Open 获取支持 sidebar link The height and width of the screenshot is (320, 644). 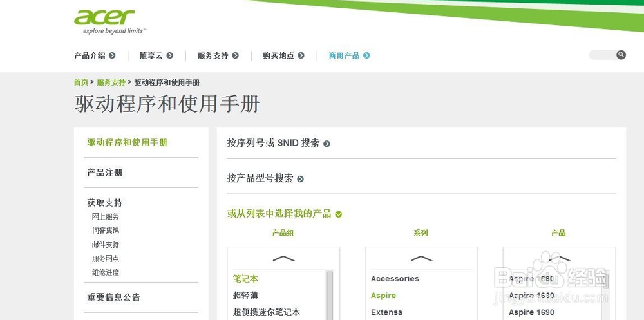[105, 203]
